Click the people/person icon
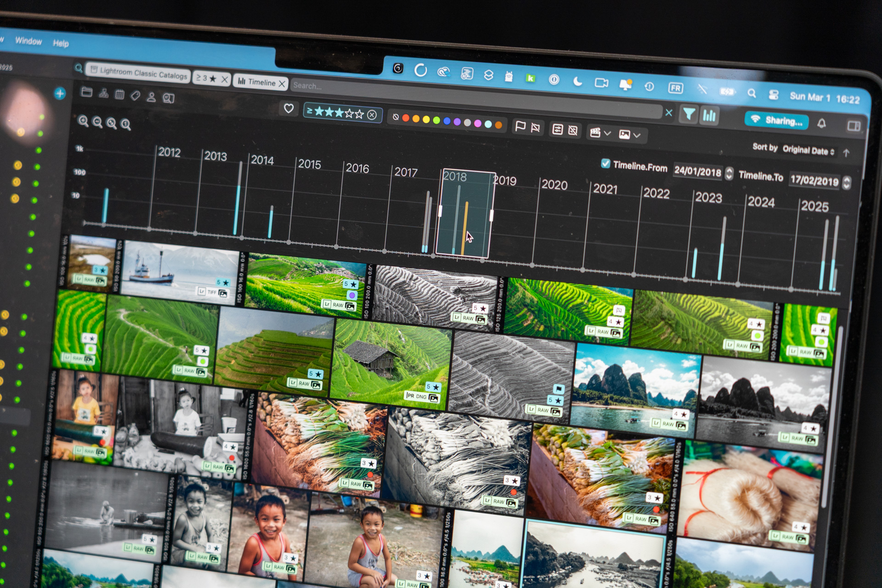 click(151, 96)
